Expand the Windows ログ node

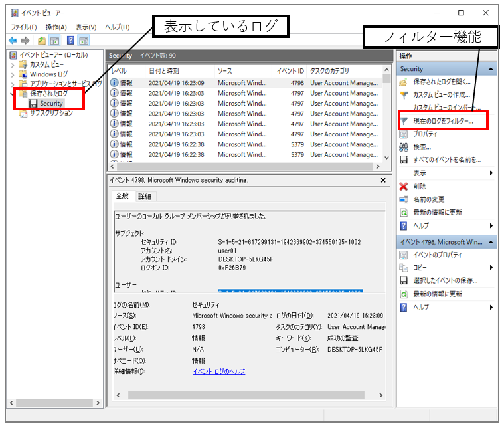(x=13, y=75)
